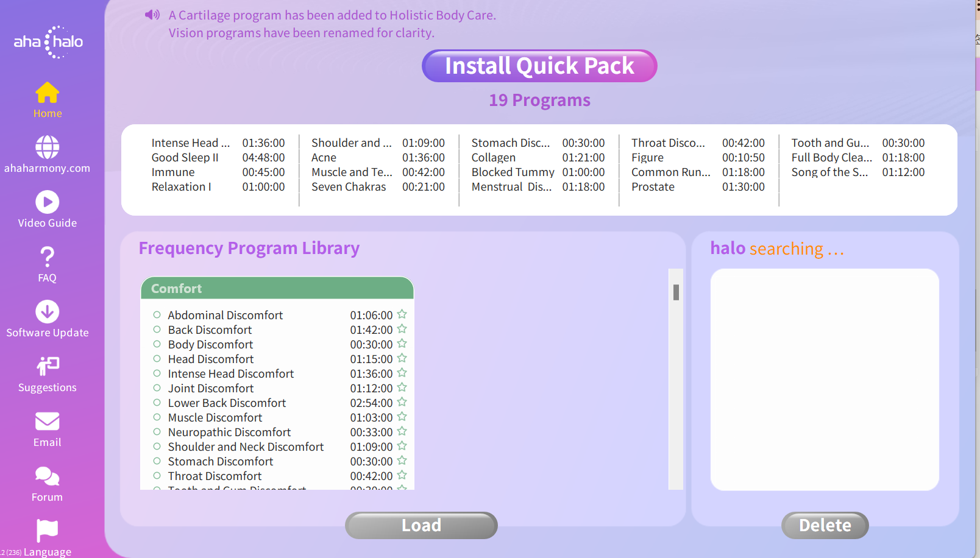Open the Forum chat bubbles icon

(48, 476)
